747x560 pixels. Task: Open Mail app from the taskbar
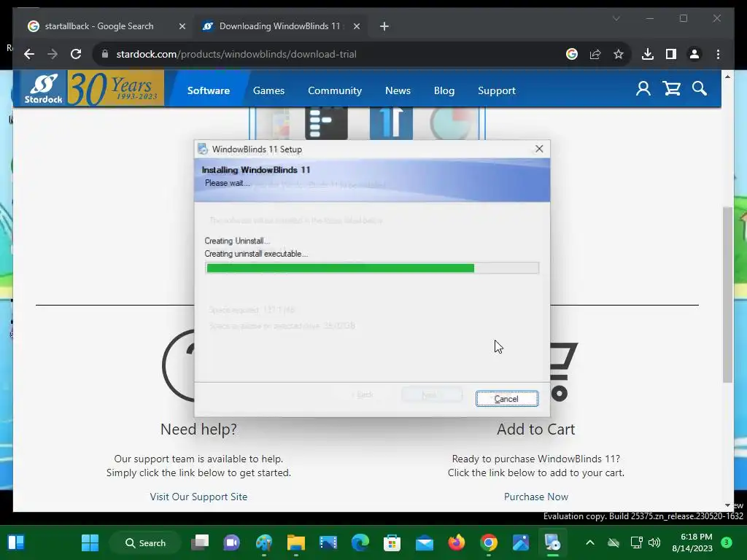424,542
